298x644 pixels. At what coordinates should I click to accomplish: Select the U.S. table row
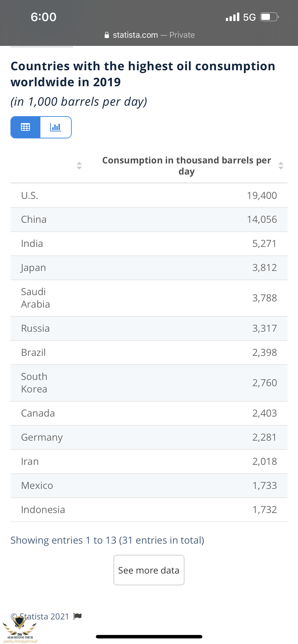(x=149, y=195)
